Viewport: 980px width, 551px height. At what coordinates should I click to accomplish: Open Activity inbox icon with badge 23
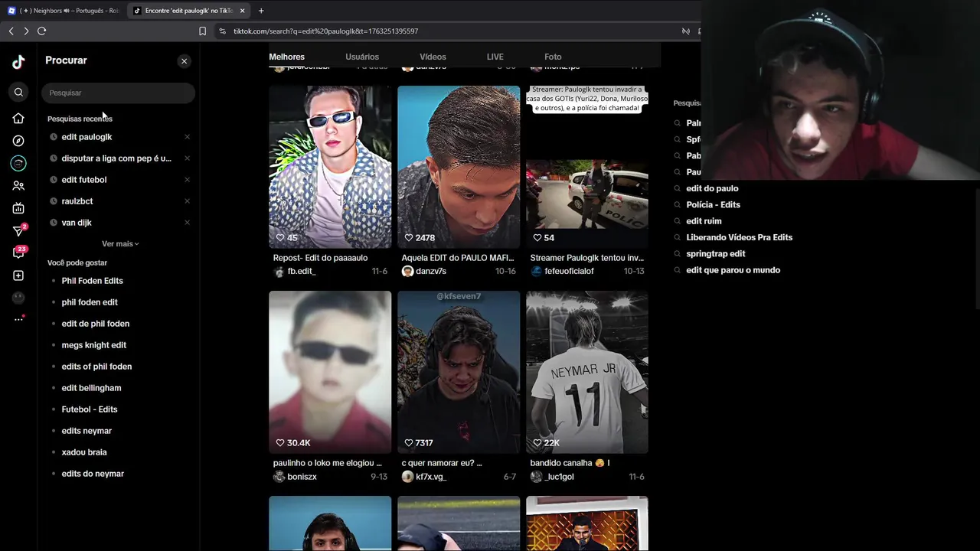pyautogui.click(x=19, y=253)
